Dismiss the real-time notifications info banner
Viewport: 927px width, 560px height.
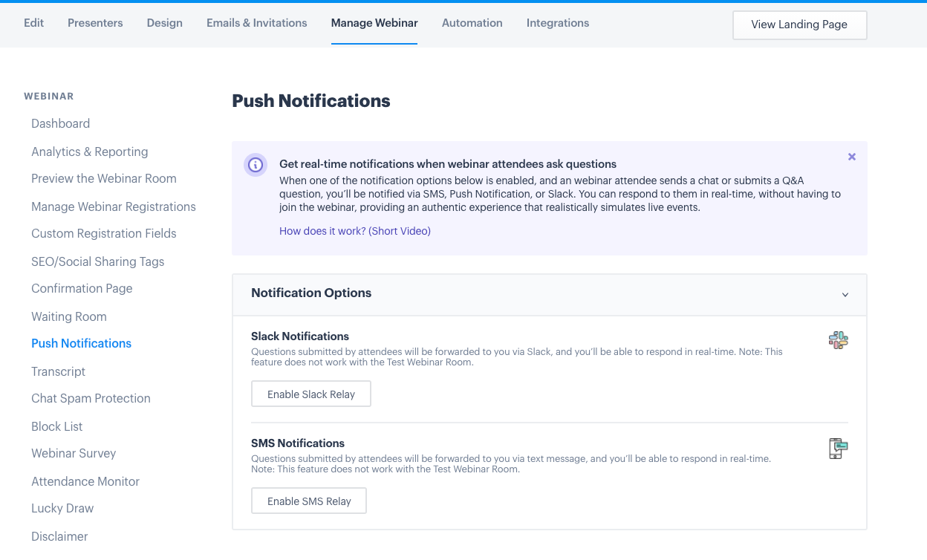(852, 157)
